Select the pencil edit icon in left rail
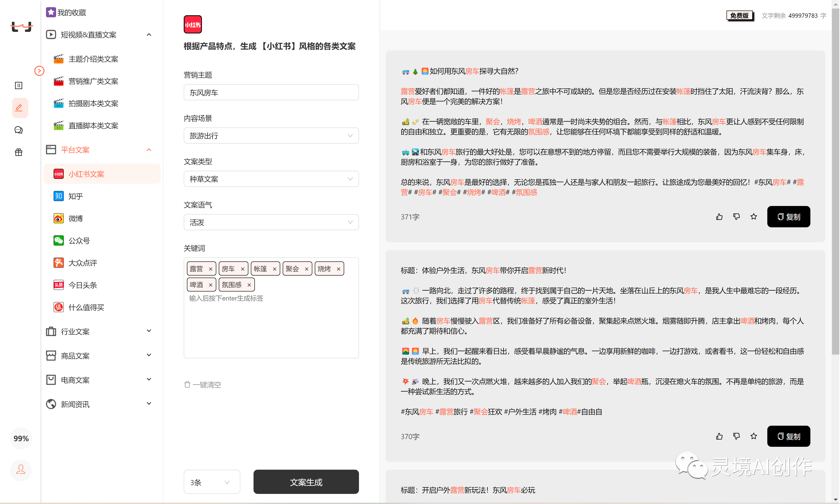The image size is (840, 504). [x=19, y=108]
